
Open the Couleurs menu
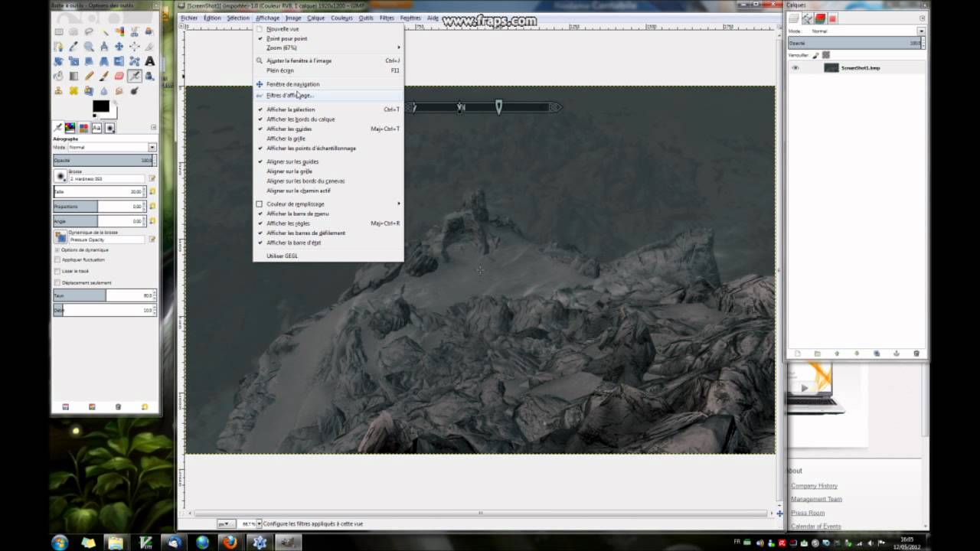(x=341, y=18)
